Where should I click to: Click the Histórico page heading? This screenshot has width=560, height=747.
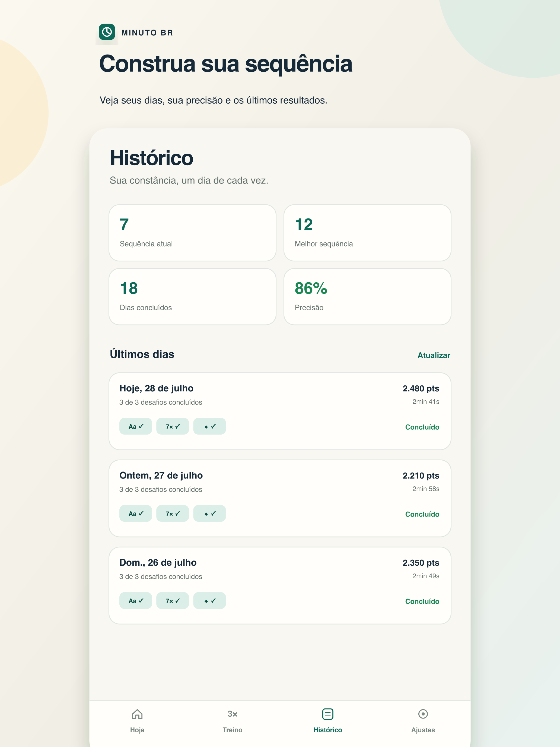152,158
